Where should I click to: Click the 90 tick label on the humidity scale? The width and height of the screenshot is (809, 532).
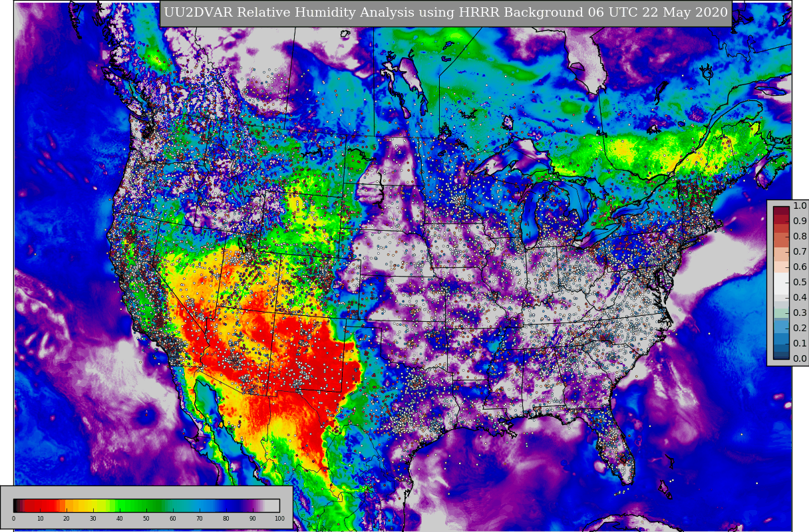pos(253,519)
